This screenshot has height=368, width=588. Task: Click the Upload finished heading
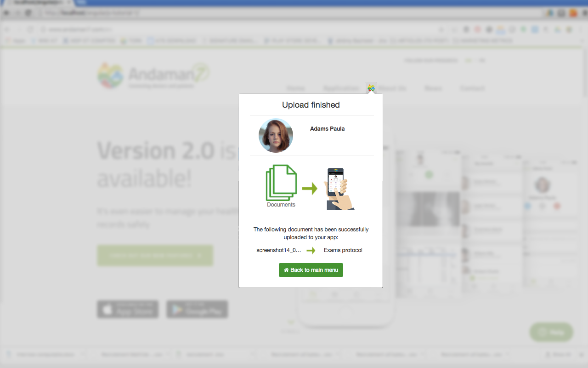[311, 105]
